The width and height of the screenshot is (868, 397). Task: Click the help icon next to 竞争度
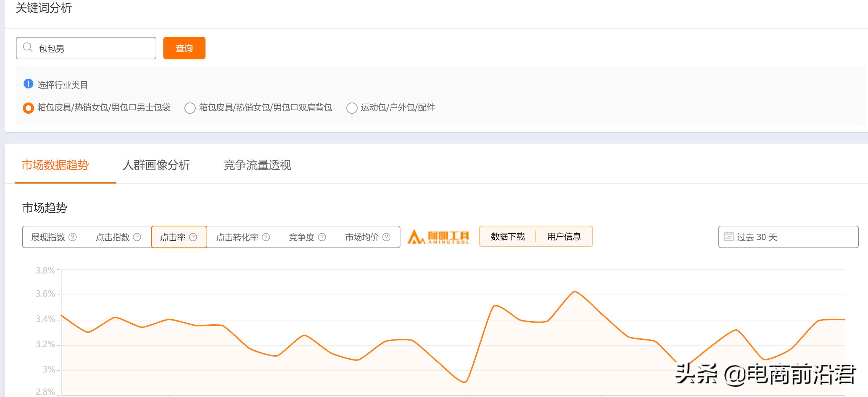click(321, 237)
